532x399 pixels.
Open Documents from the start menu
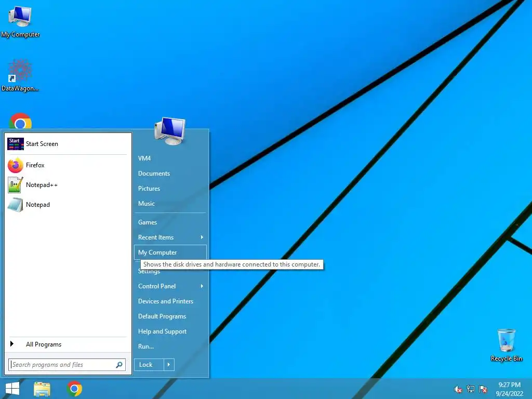[170, 174]
